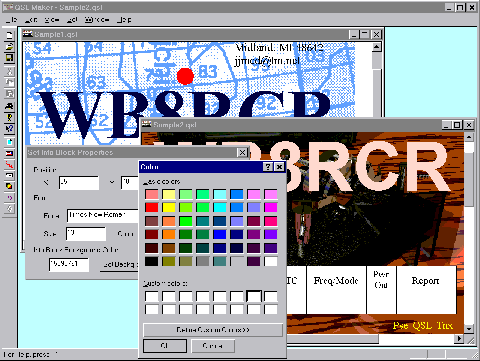Click the Size input field
The height and width of the screenshot is (361, 480).
(x=86, y=234)
